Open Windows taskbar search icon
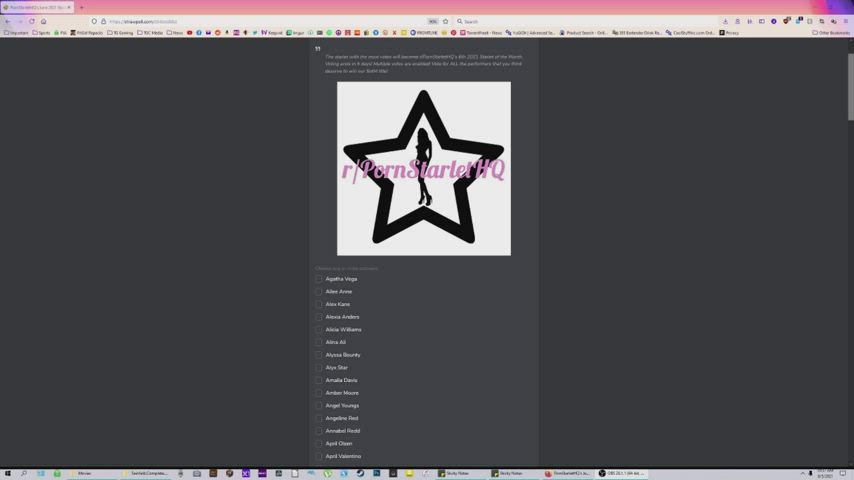The width and height of the screenshot is (854, 480). [x=24, y=473]
